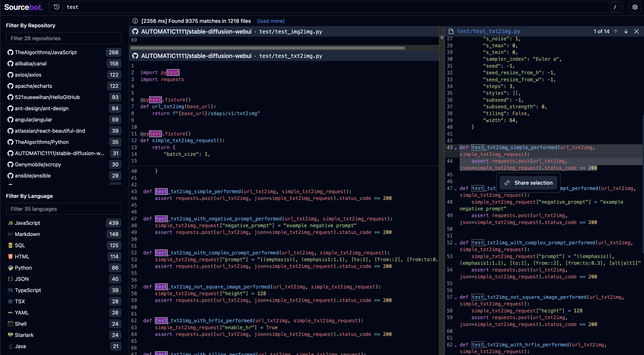Click the info icon beside the match count

[x=135, y=21]
